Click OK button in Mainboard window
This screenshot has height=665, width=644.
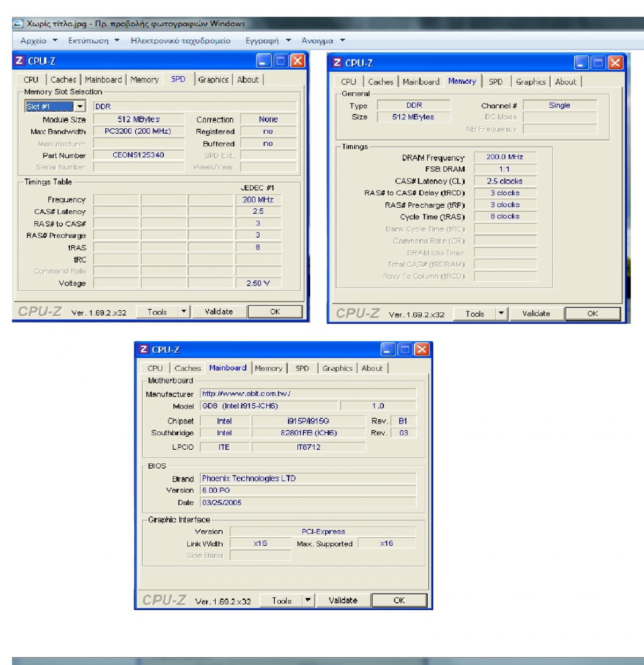pos(399,600)
